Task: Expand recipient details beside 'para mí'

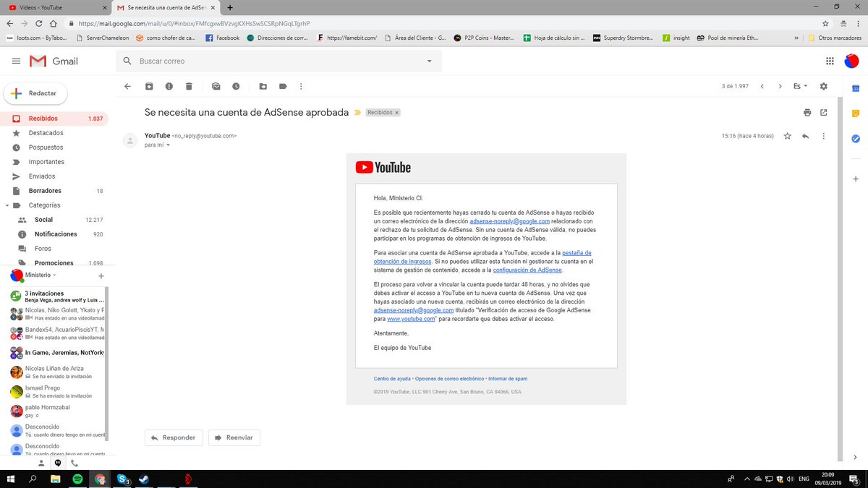Action: 169,145
